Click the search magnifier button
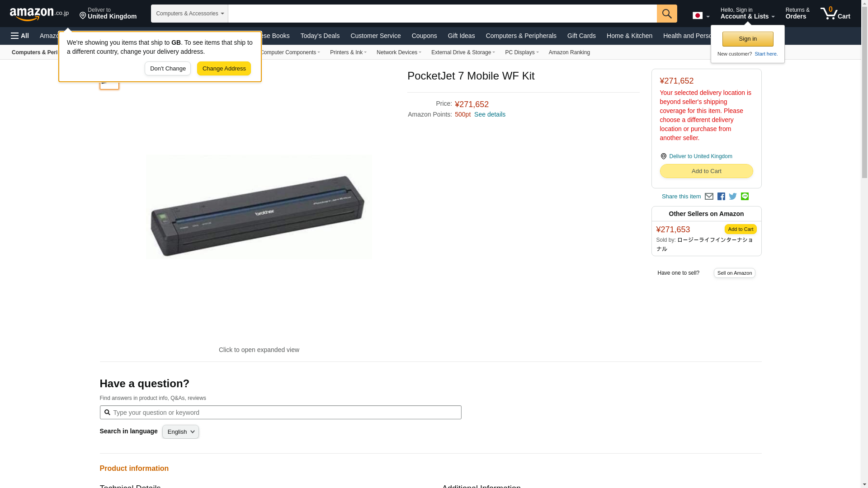 (667, 14)
